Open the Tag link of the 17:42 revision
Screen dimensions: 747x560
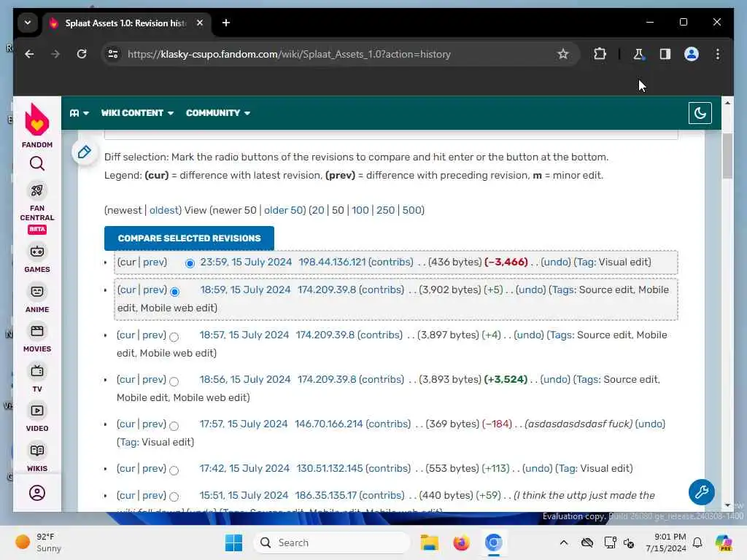(x=567, y=469)
